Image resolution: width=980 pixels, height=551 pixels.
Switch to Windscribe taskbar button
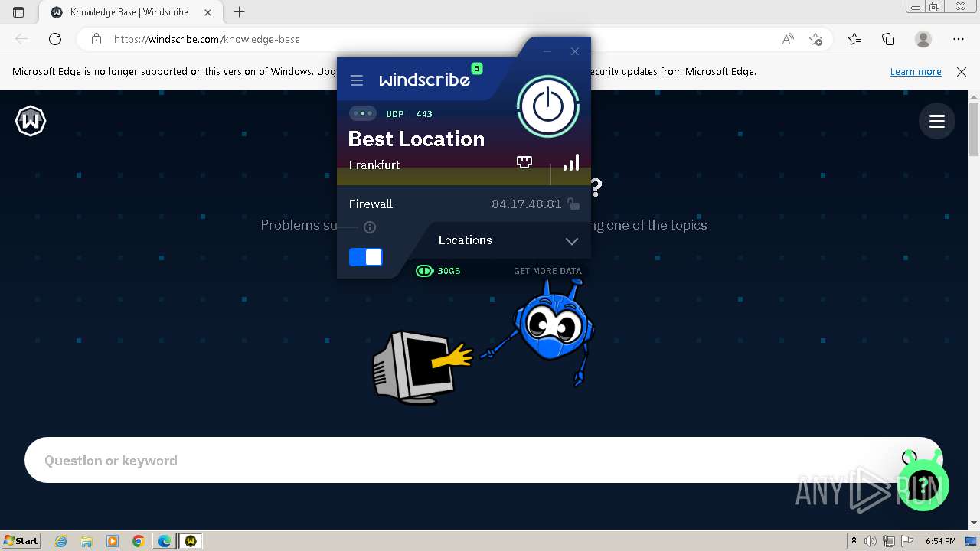191,541
